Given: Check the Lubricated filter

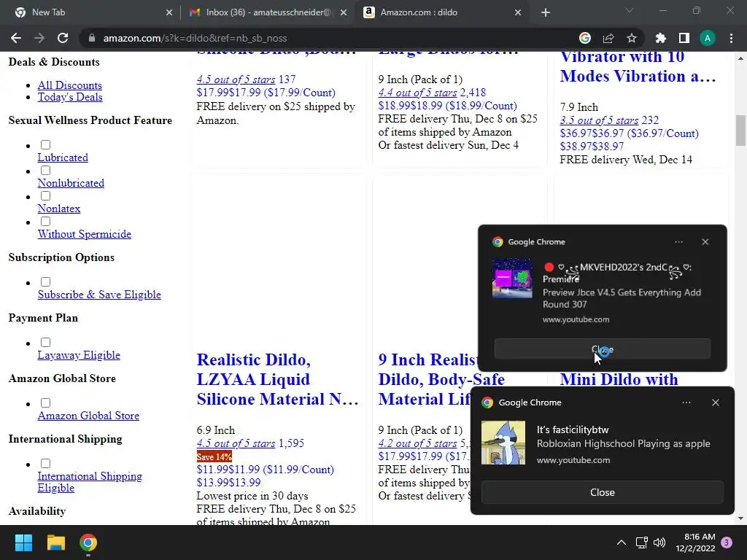Looking at the screenshot, I should pyautogui.click(x=46, y=145).
